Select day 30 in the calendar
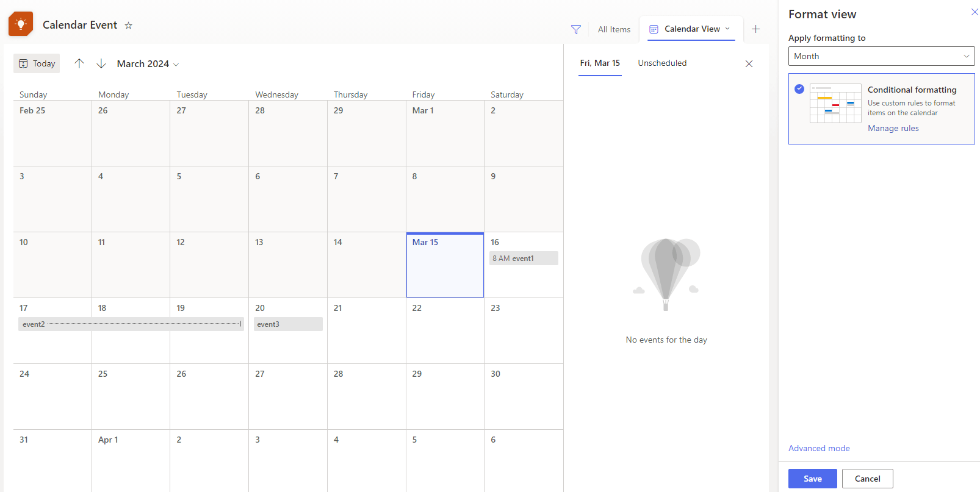Screen dimensions: 980x492 (524, 397)
